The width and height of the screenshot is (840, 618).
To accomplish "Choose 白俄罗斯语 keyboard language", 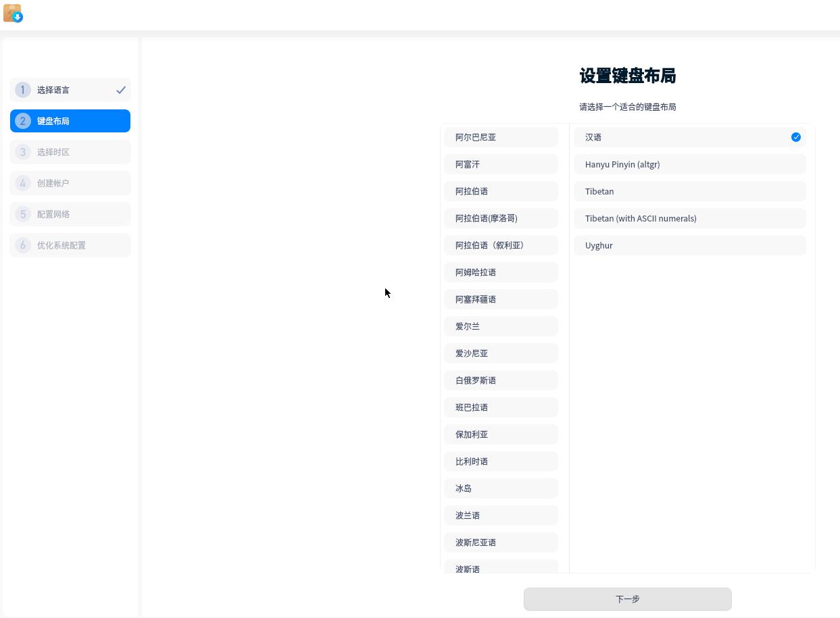I will 501,380.
